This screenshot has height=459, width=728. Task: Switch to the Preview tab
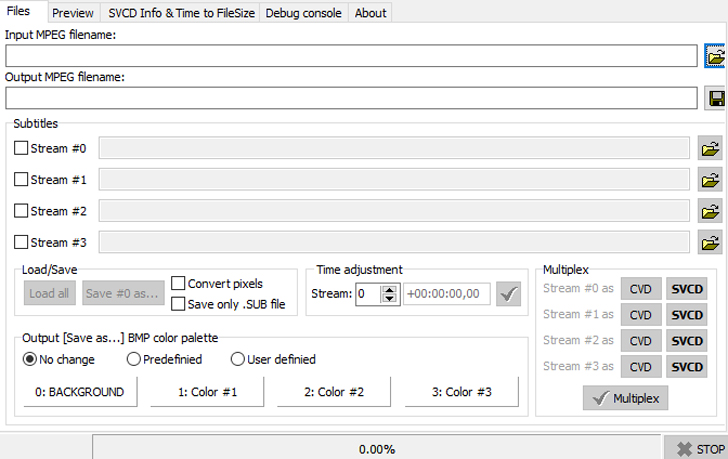(73, 13)
